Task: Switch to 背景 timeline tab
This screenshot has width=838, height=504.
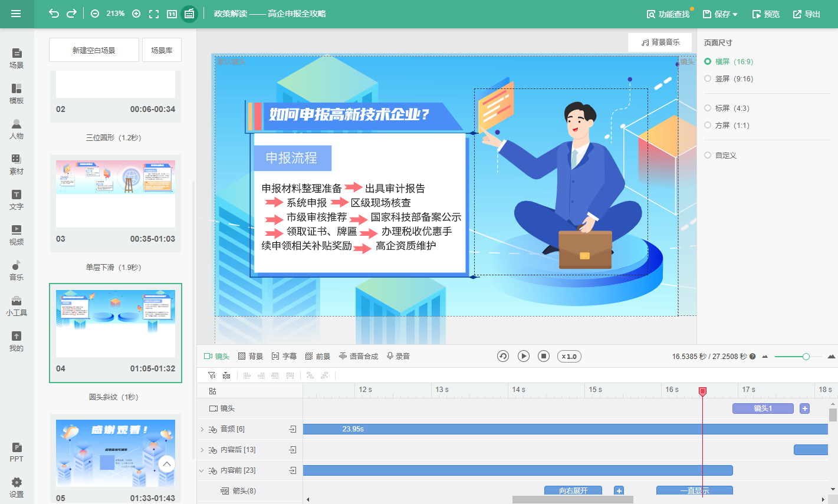Action: point(251,356)
